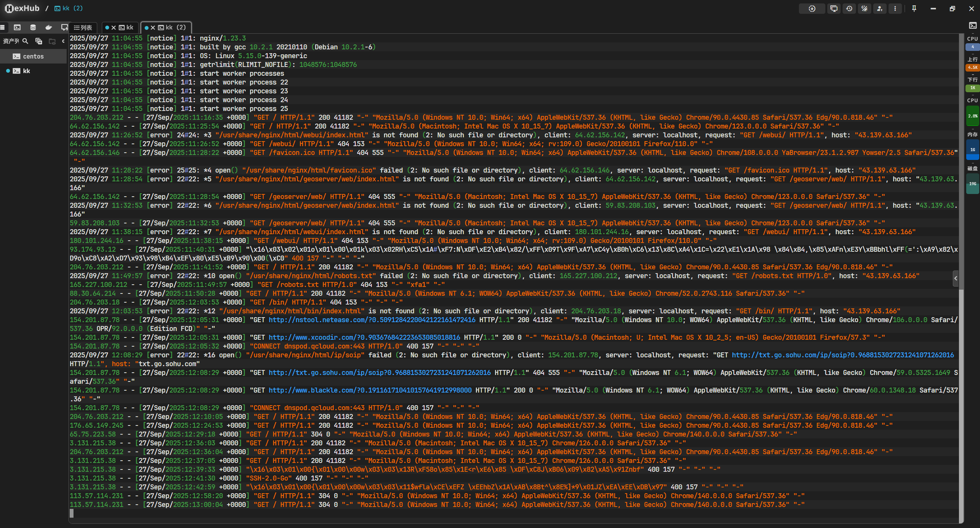Toggle the pin window on top icon
The image size is (980, 528).
point(914,8)
